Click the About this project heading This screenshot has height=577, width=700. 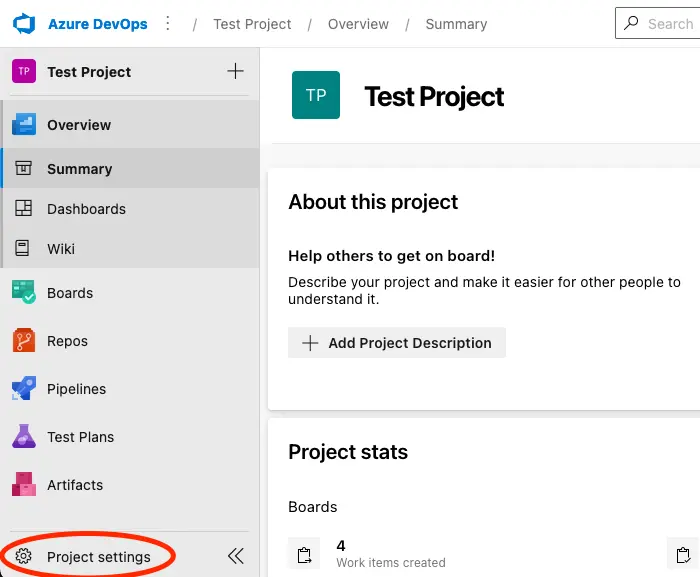coord(373,202)
